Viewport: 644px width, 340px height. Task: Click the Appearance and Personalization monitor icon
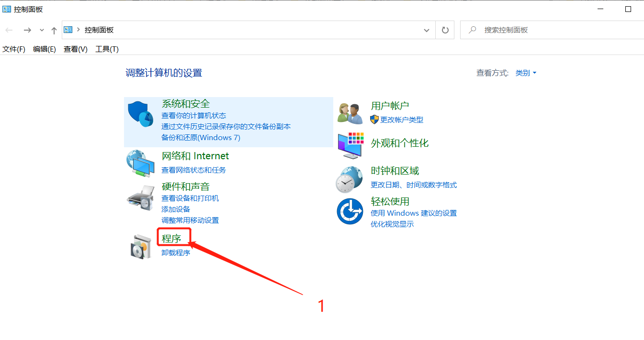[351, 145]
